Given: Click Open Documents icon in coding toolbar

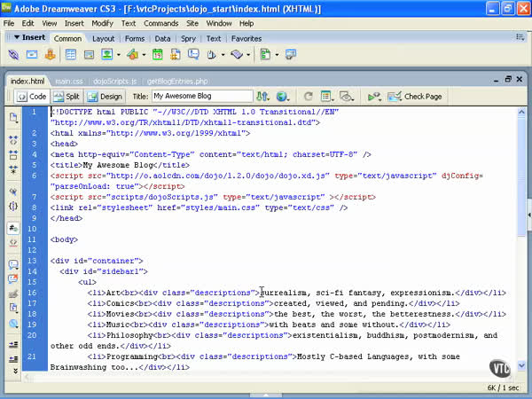Looking at the screenshot, I should pos(13,116).
